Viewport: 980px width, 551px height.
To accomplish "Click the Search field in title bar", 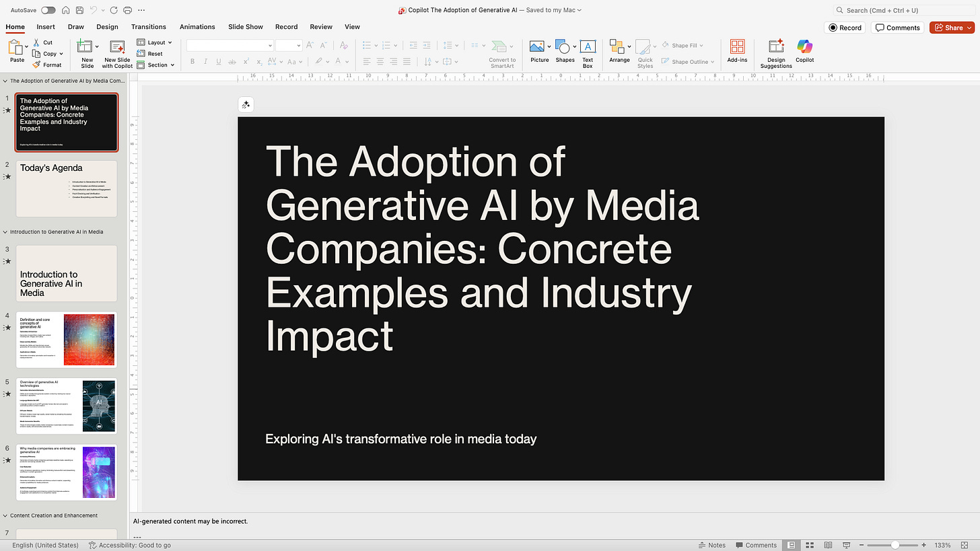I will pos(903,10).
